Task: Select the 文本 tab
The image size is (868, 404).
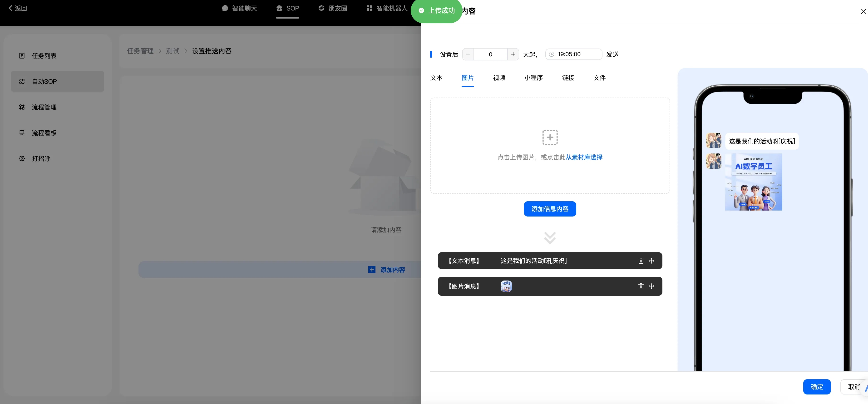Action: pyautogui.click(x=436, y=78)
